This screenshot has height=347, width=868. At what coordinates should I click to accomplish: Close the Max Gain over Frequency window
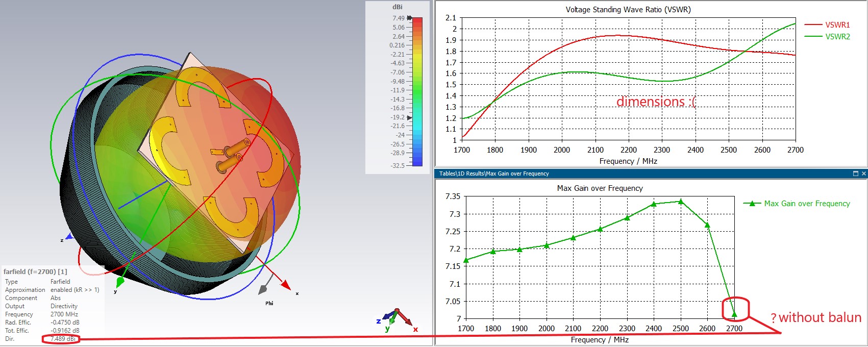point(863,173)
